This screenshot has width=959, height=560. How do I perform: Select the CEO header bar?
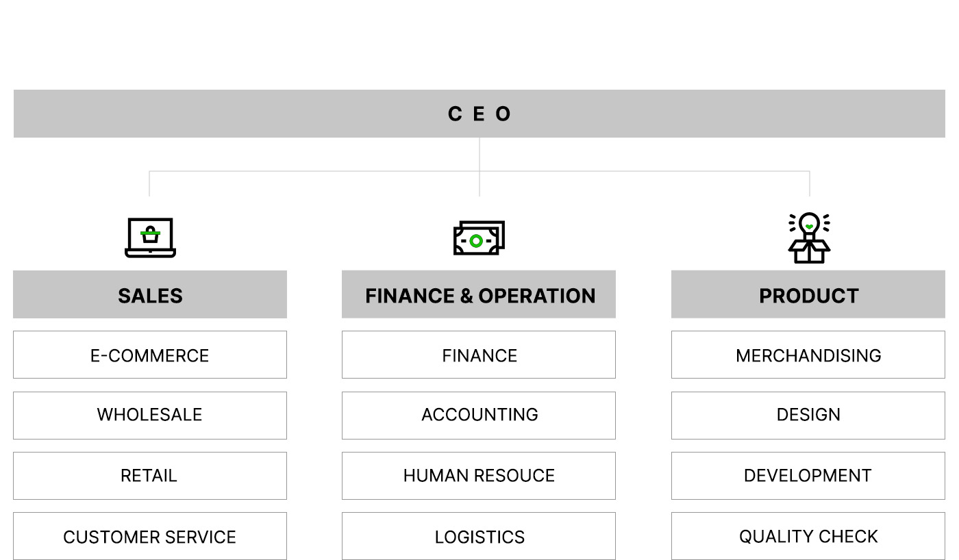tap(480, 114)
